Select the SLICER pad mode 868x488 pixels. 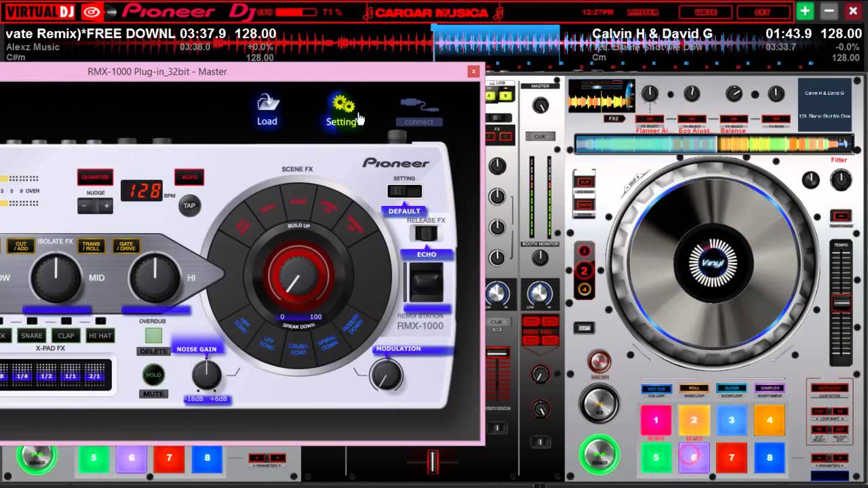[x=732, y=389]
